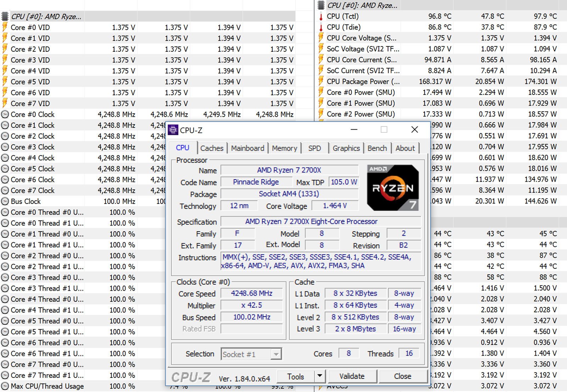Click the Level 3 cache value 2 x 8 MBytes
This screenshot has width=567, height=392.
coord(355,329)
